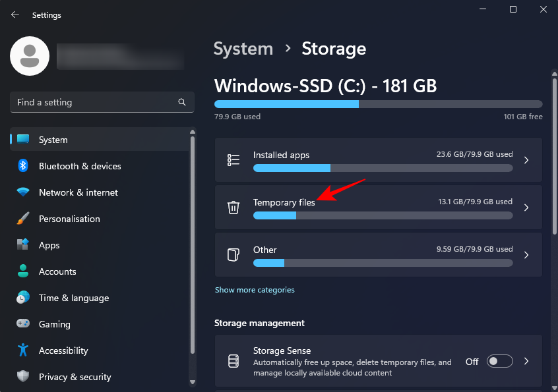Click the back arrow in Settings
Image resolution: width=558 pixels, height=392 pixels.
(x=15, y=14)
